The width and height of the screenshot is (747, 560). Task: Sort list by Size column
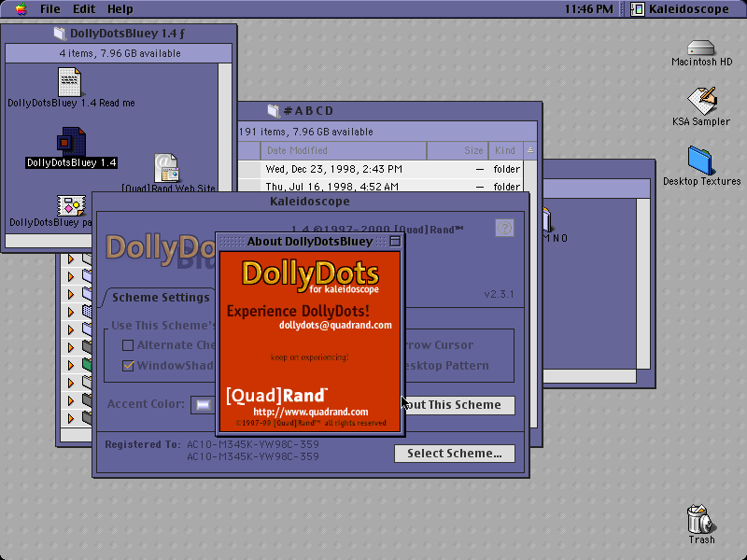458,150
